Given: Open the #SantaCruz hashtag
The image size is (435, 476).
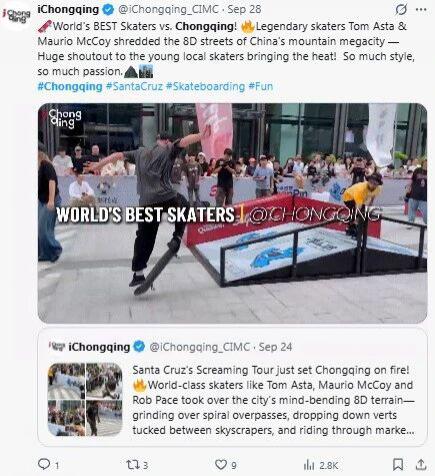Looking at the screenshot, I should point(134,87).
